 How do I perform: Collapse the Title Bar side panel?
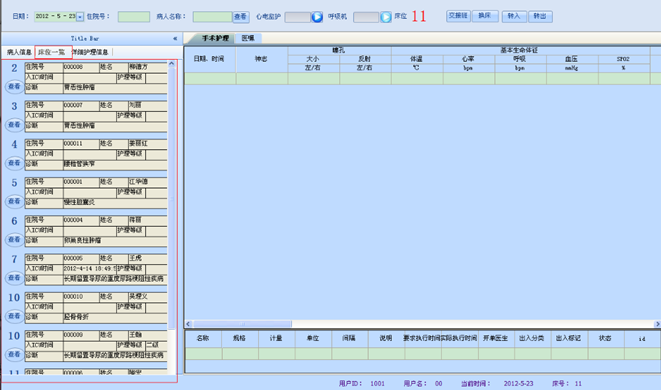tap(175, 38)
